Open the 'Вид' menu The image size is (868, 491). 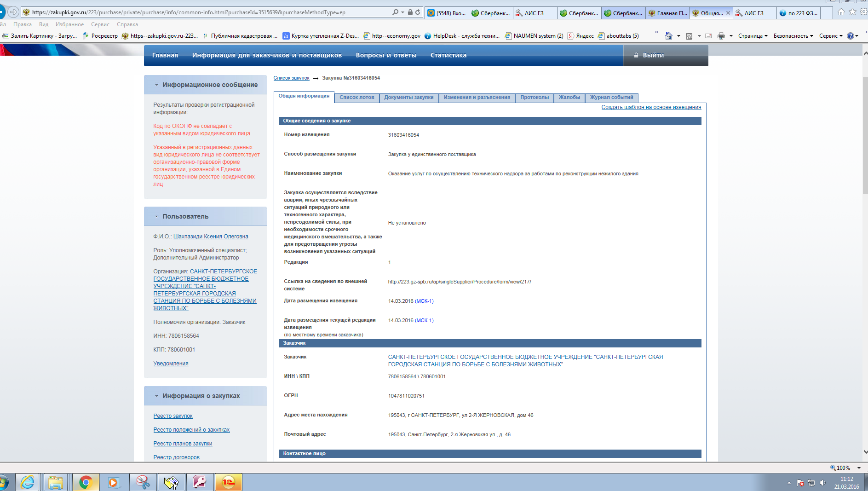[44, 24]
